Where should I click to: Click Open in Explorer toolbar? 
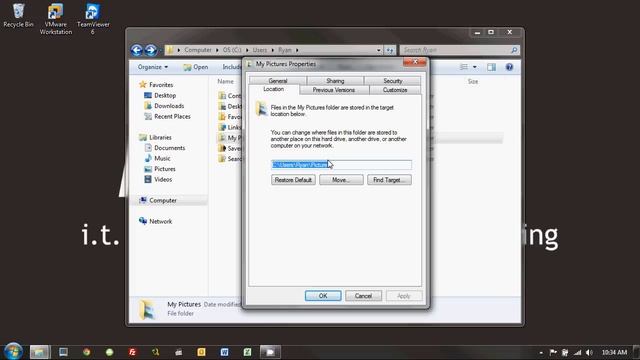pyautogui.click(x=196, y=67)
